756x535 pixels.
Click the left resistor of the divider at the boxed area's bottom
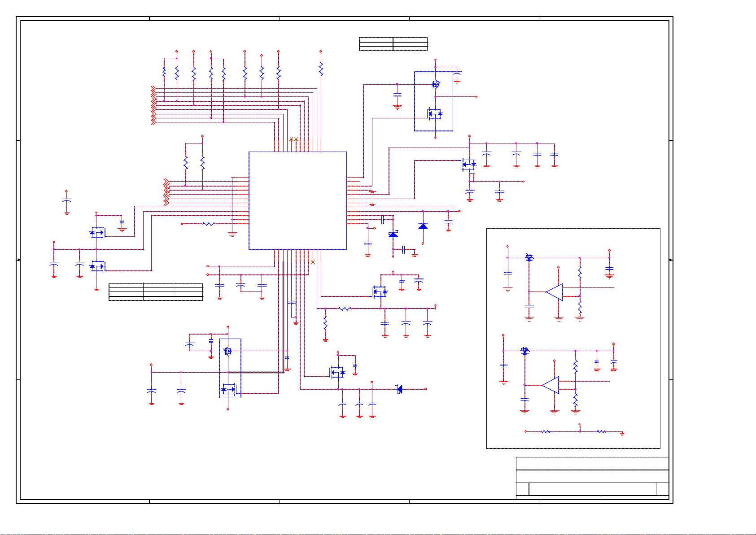(x=546, y=431)
